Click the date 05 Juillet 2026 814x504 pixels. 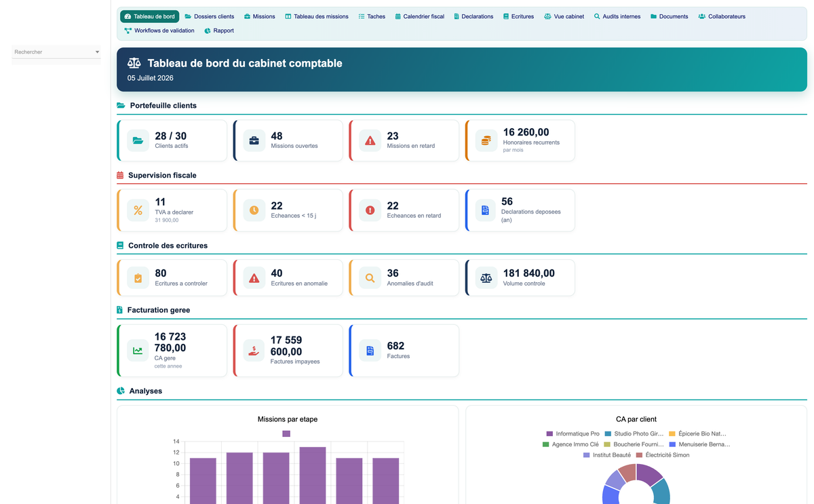151,78
